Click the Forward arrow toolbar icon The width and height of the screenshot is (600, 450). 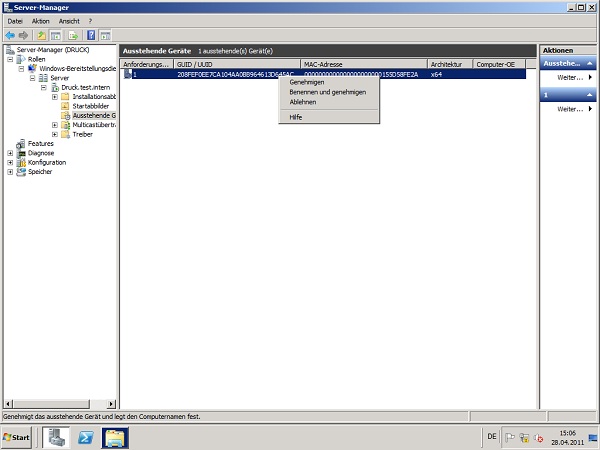23,36
